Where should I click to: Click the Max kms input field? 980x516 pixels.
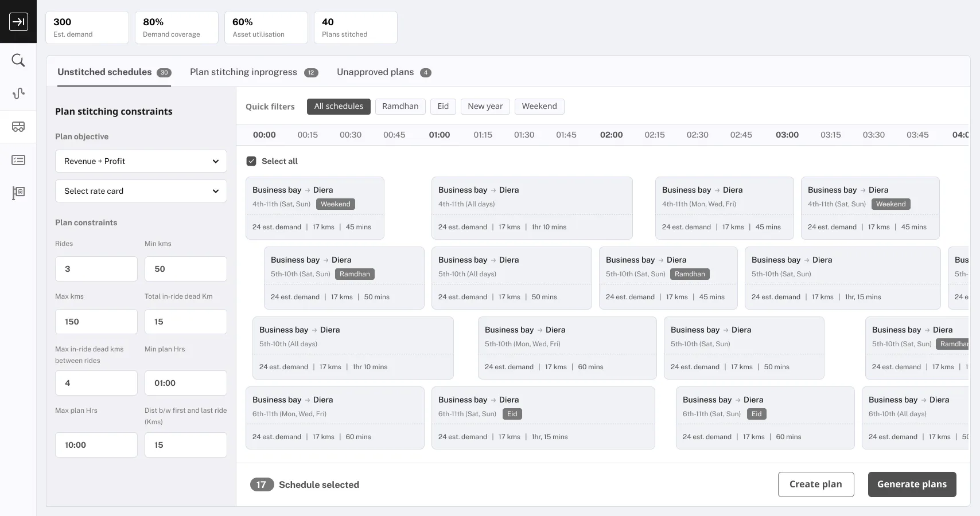pyautogui.click(x=96, y=322)
